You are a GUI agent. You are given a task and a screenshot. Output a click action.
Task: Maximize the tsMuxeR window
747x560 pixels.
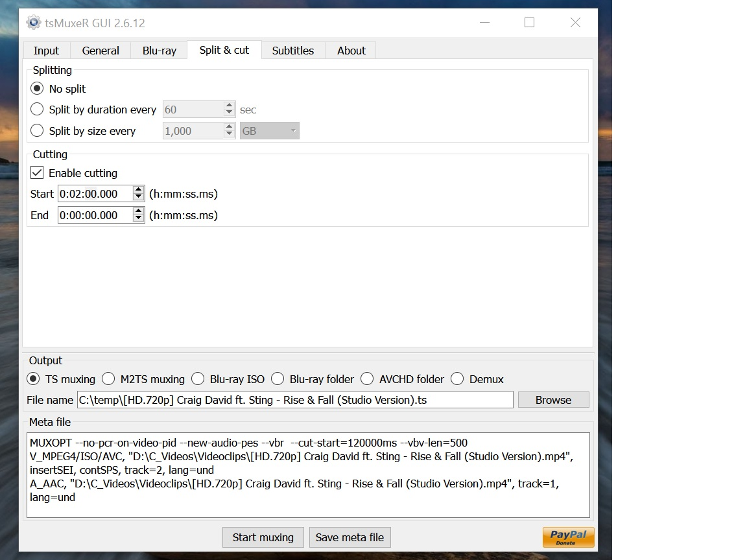(529, 23)
